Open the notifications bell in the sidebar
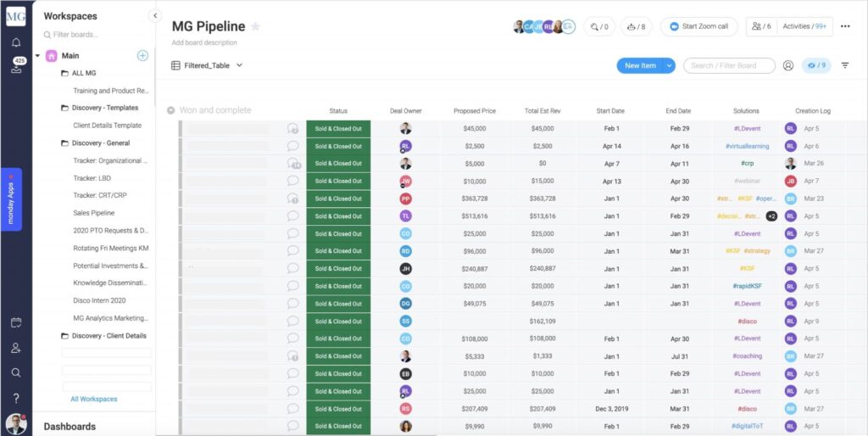This screenshot has height=436, width=868. pos(16,42)
